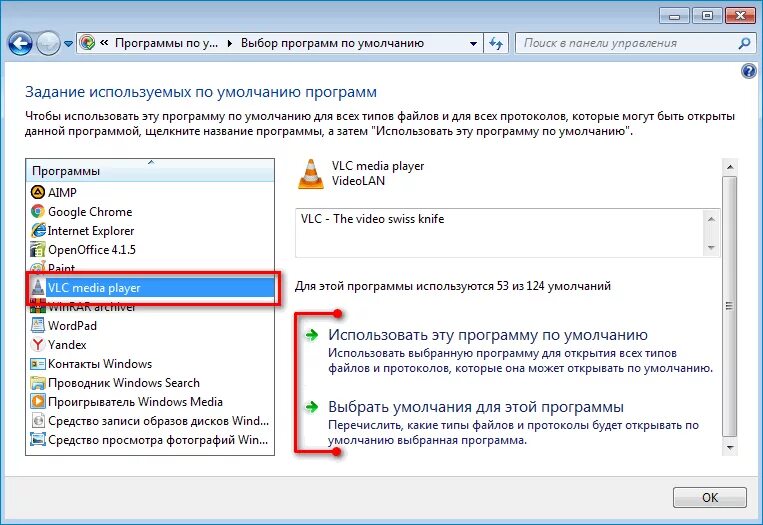The width and height of the screenshot is (763, 525).
Task: Click VLC - The video swiss knife description
Action: point(372,219)
